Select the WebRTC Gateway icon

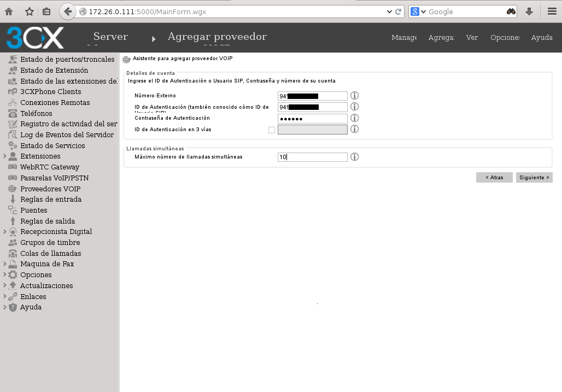tap(13, 167)
